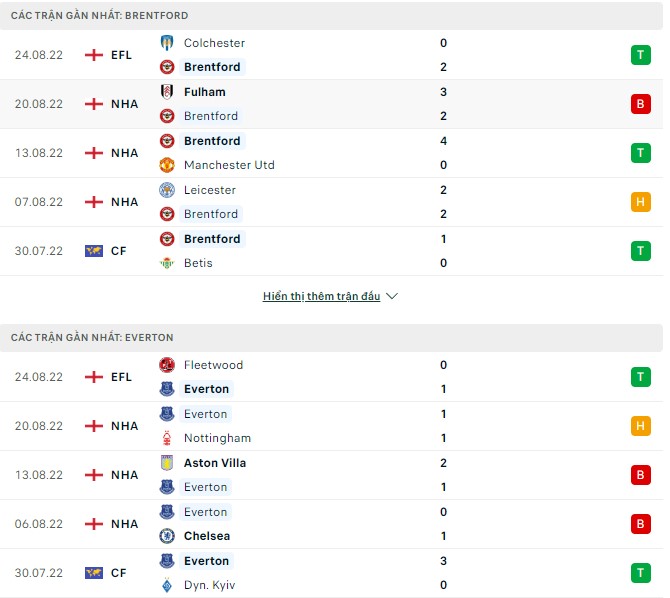Click the chevron next to 'Hiển thị thêm trận đấu'
Screen dimensions: 670x598
392,297
